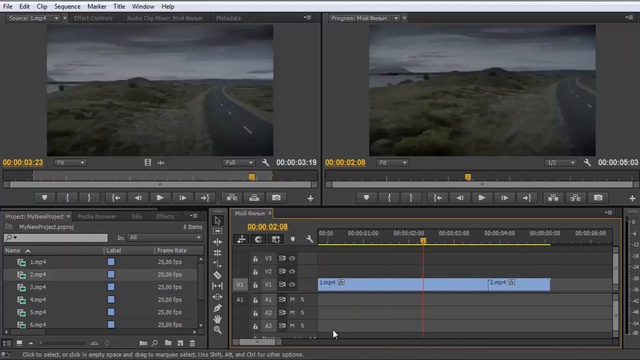
Task: Toggle V1 source patching button
Action: [240, 284]
